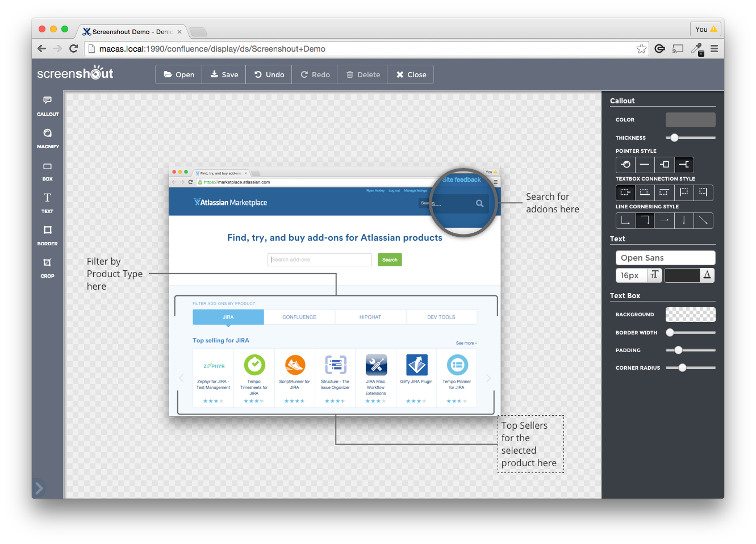Screen dimensions: 756x544
Task: Close the screenshout editor
Action: [x=411, y=74]
